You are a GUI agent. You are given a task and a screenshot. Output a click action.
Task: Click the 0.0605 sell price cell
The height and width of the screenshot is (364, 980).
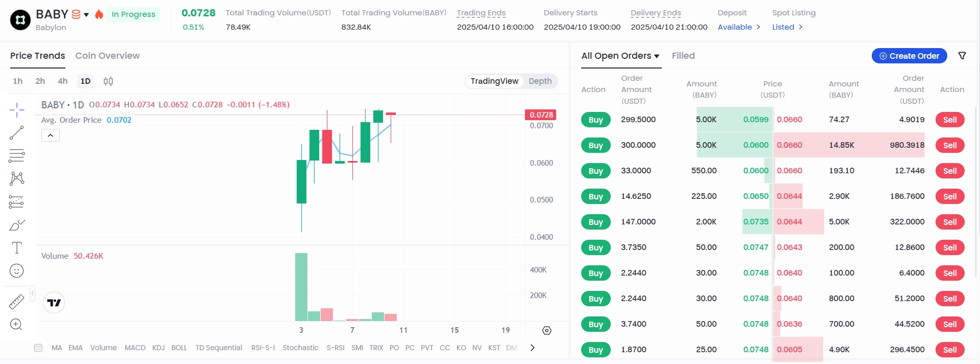[x=790, y=350]
